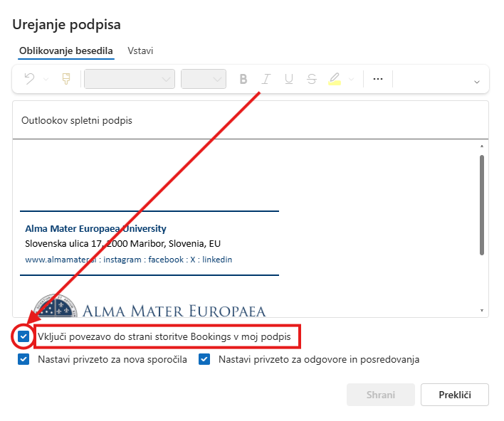Click the Alma Mater Europaea University heading
Image resolution: width=504 pixels, height=421 pixels.
tap(95, 229)
